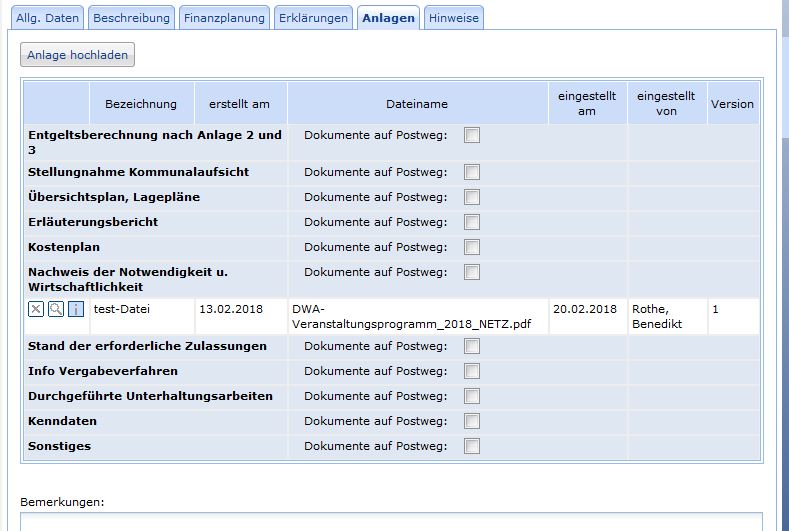Click Nachweis der Notwendigkeit u. Wirtschaftlichkeit label
The height and width of the screenshot is (531, 789).
pyautogui.click(x=128, y=279)
